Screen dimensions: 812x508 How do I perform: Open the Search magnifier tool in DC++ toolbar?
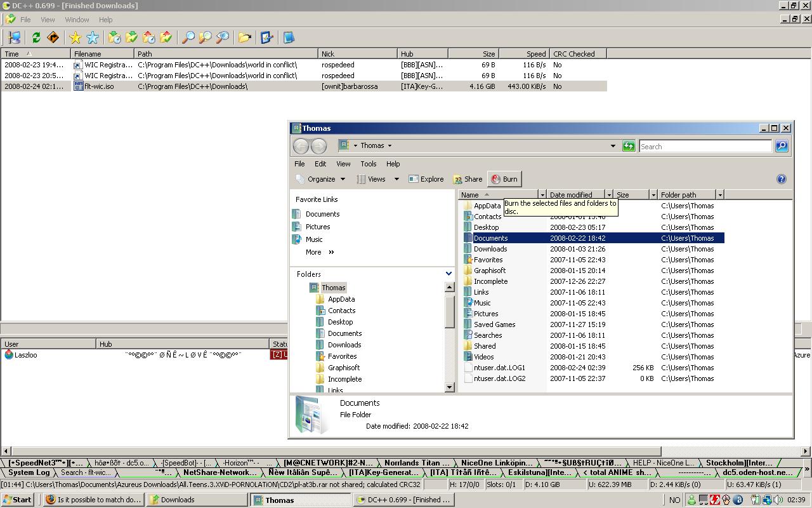(188, 38)
